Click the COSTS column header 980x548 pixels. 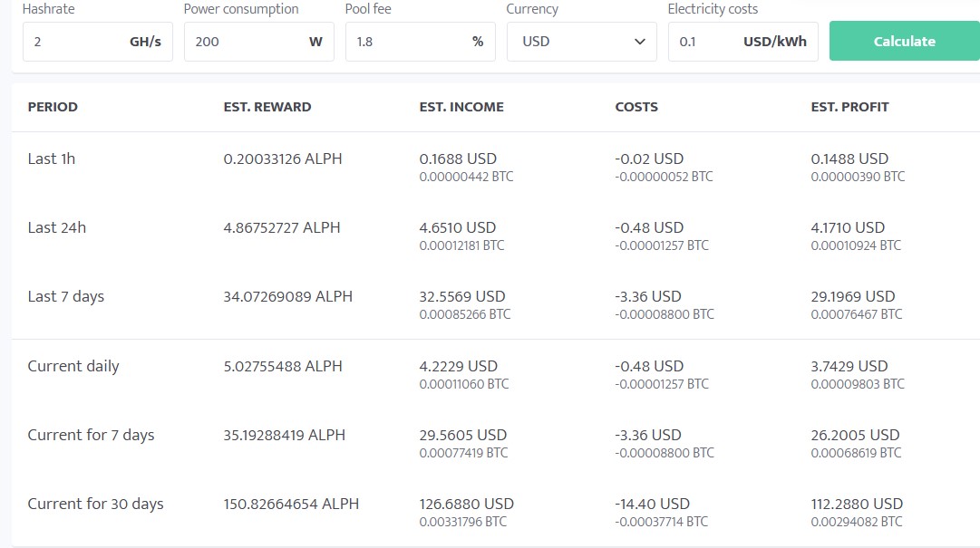point(636,107)
